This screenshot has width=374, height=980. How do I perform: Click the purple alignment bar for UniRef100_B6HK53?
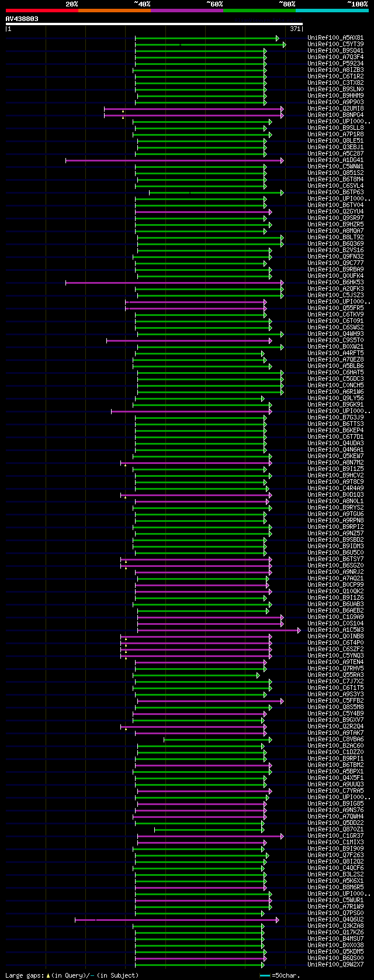(175, 283)
